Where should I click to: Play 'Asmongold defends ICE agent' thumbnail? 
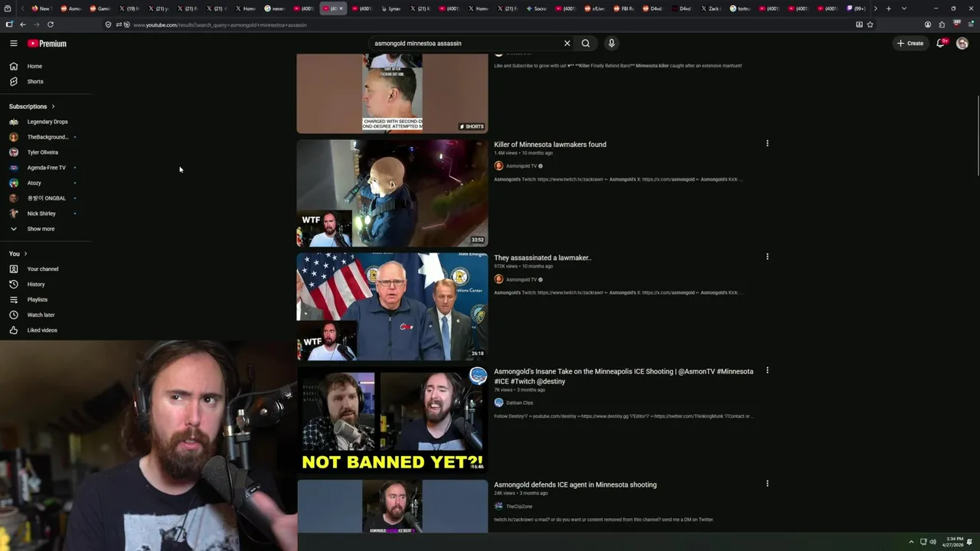coord(392,506)
